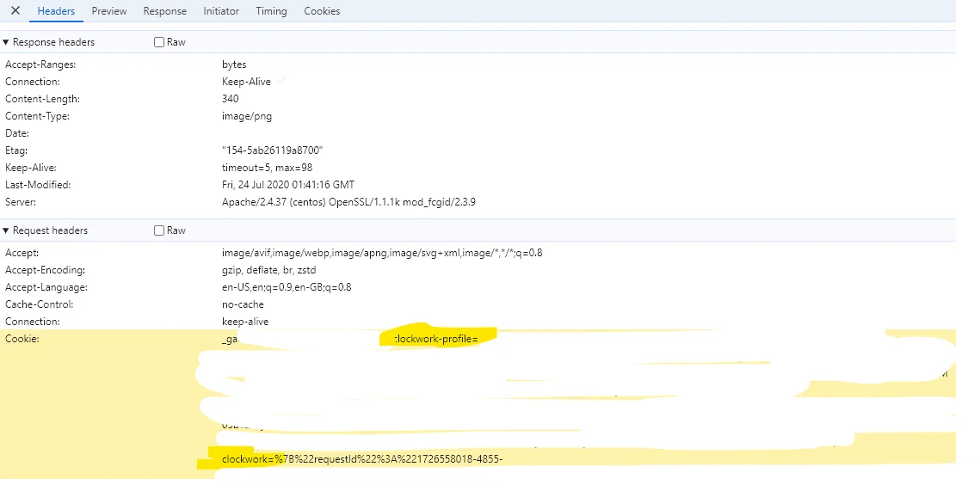The width and height of the screenshot is (980, 485).
Task: Switch to the Preview tab
Action: [x=109, y=11]
